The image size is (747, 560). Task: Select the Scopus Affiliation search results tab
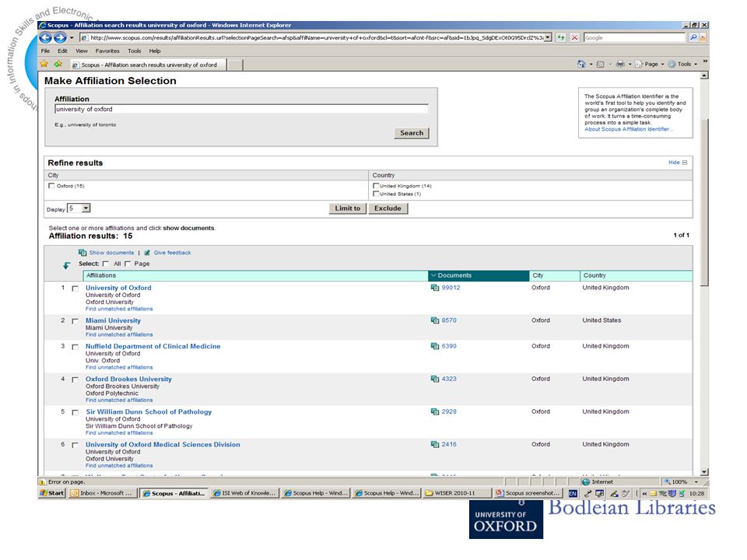coord(147,65)
